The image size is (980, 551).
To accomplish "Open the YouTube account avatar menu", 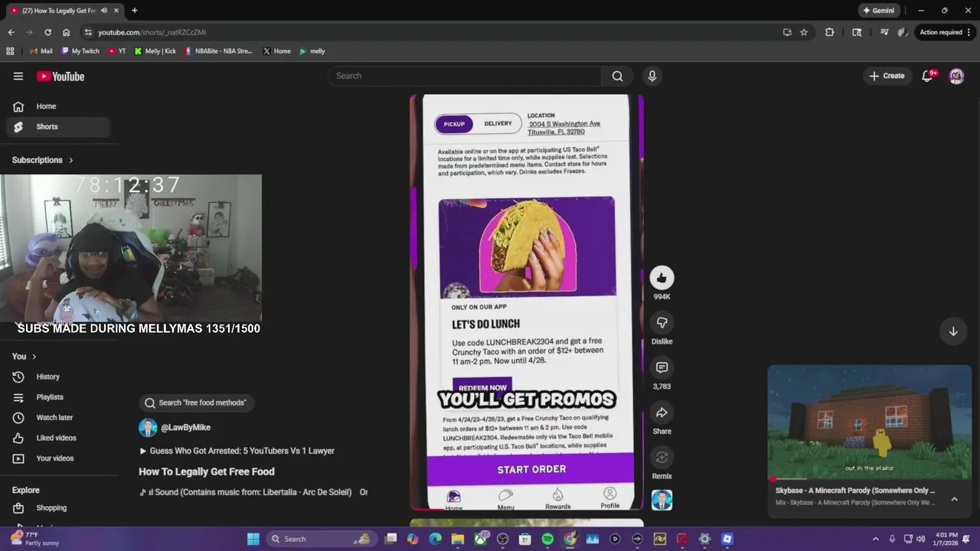I will point(956,76).
